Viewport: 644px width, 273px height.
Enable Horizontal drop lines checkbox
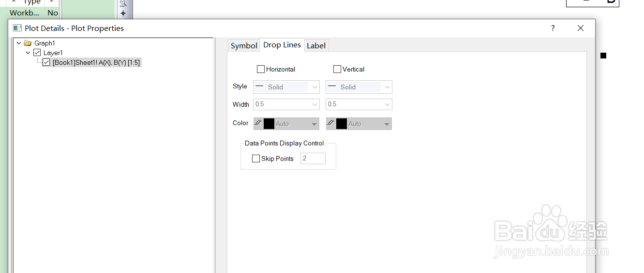261,69
